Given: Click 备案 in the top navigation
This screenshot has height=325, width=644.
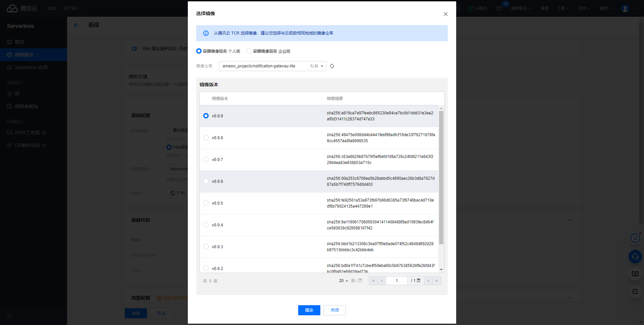Looking at the screenshot, I should pyautogui.click(x=544, y=8).
